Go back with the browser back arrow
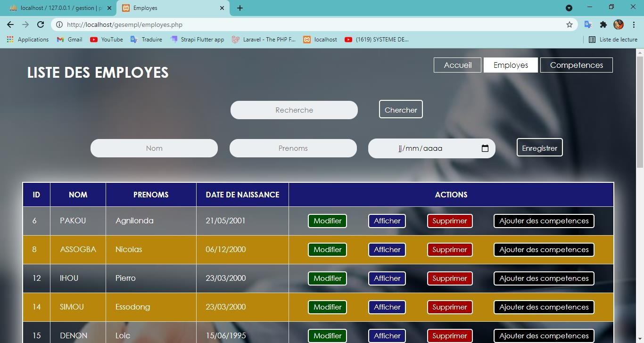 [10, 24]
